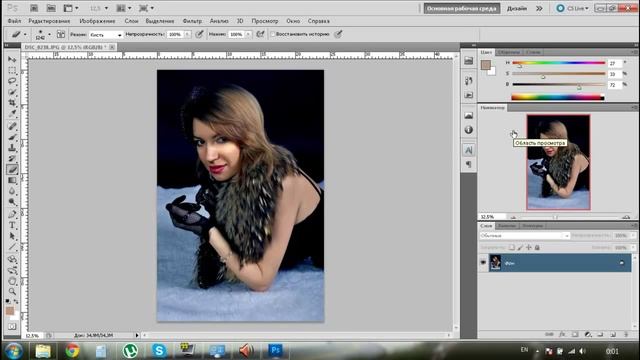Open the Непрозрачность slider arrow
This screenshot has width=640, height=360.
point(187,34)
